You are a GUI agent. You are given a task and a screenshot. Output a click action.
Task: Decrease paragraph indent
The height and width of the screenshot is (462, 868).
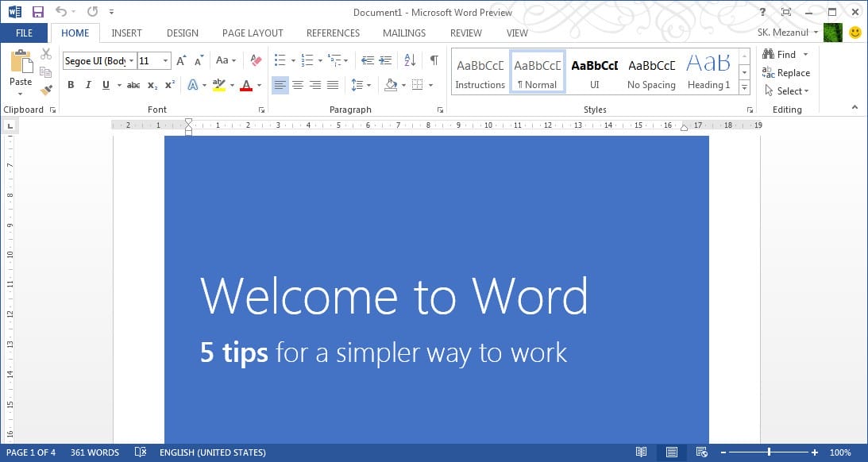coord(367,60)
